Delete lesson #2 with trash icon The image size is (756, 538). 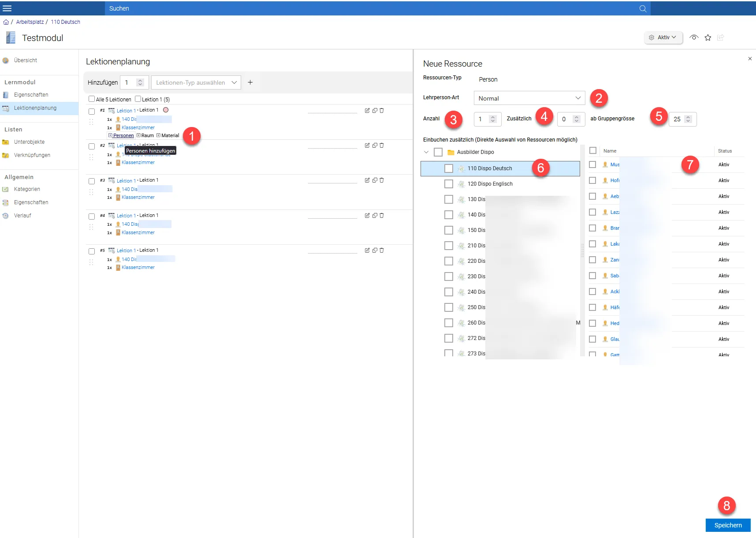(x=382, y=146)
